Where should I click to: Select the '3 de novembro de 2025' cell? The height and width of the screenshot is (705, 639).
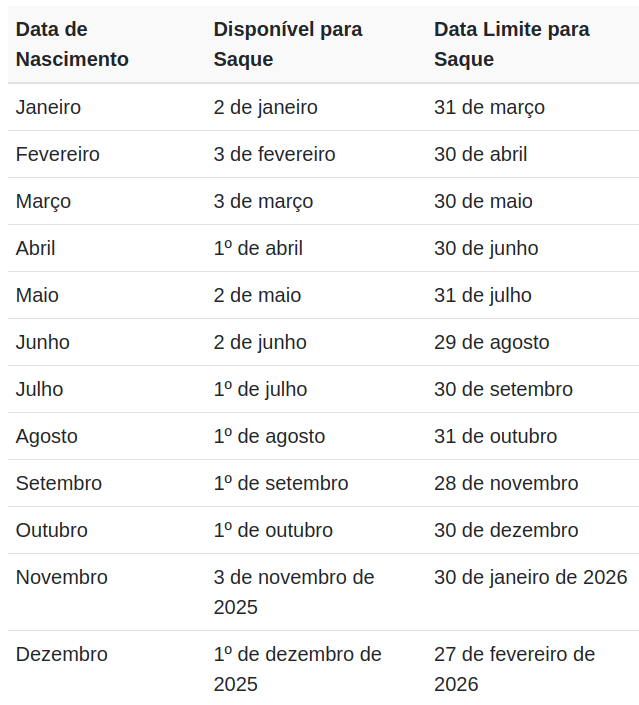click(293, 592)
